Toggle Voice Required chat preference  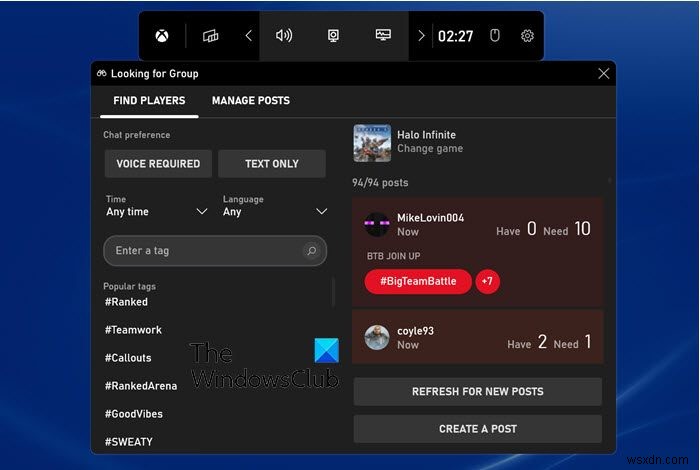[158, 164]
